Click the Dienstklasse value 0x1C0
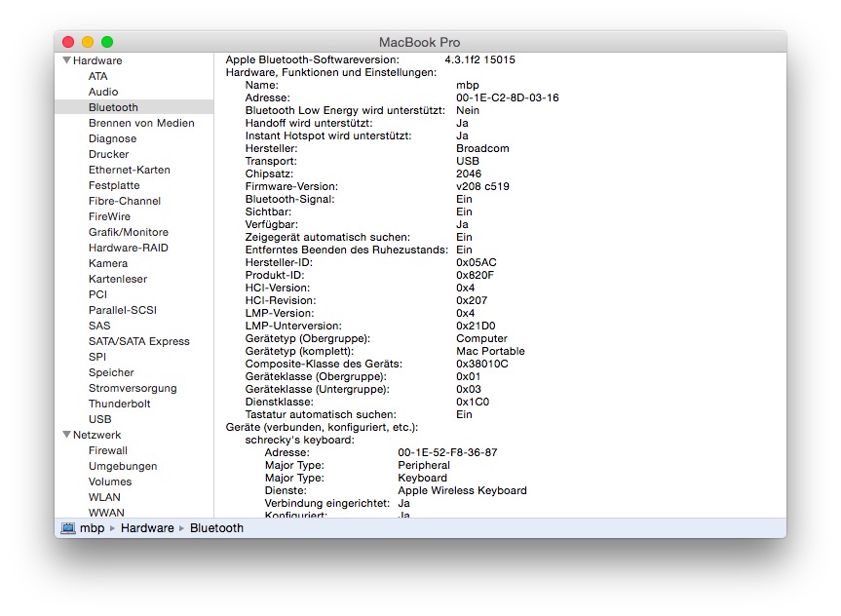The height and width of the screenshot is (616, 841). click(472, 402)
